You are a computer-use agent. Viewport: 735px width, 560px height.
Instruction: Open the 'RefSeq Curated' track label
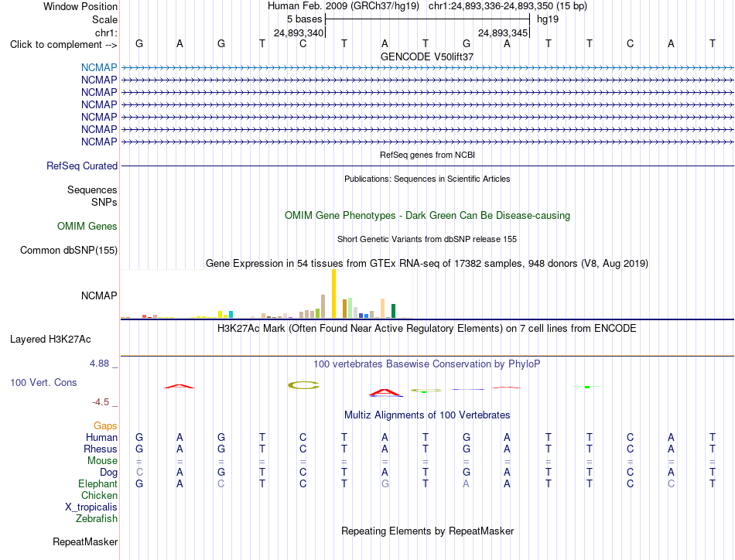tap(82, 166)
